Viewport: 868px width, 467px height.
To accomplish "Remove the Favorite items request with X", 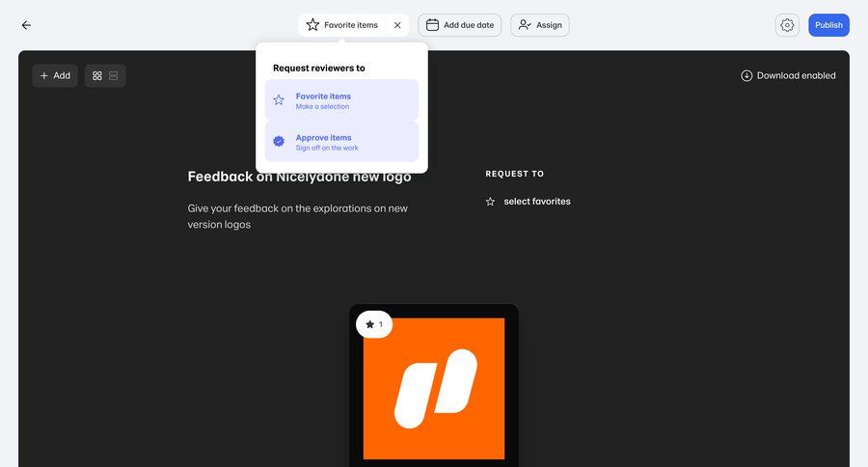I will point(397,25).
